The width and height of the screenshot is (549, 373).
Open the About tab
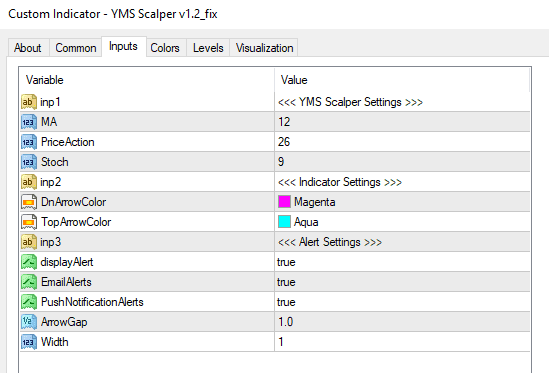[x=28, y=48]
